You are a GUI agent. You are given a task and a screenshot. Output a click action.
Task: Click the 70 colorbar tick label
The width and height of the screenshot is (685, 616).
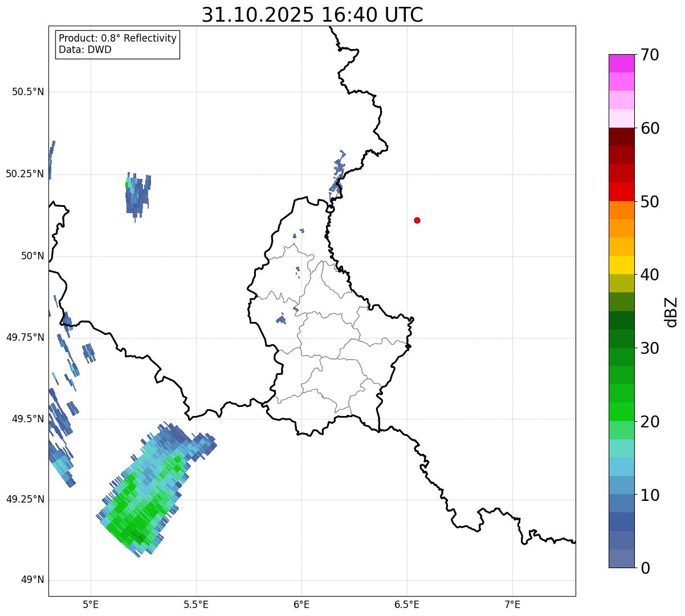tap(650, 55)
